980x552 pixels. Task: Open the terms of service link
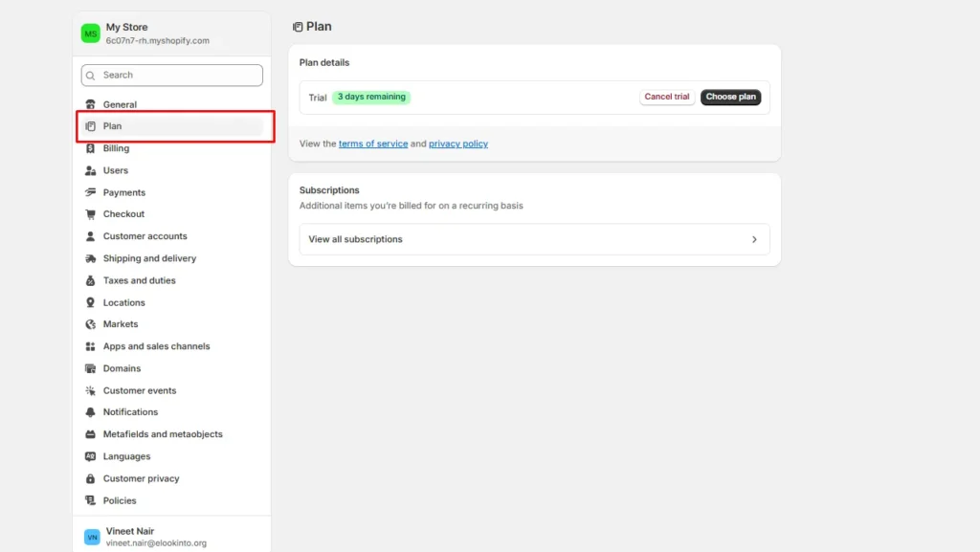click(373, 144)
